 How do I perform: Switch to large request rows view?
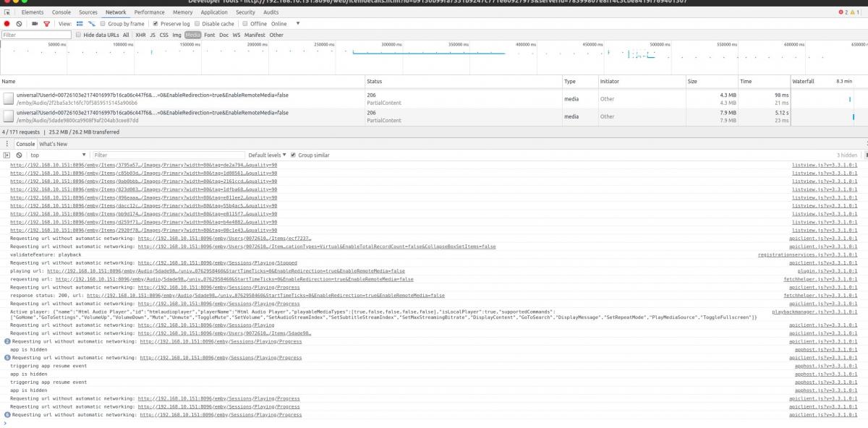pos(79,24)
